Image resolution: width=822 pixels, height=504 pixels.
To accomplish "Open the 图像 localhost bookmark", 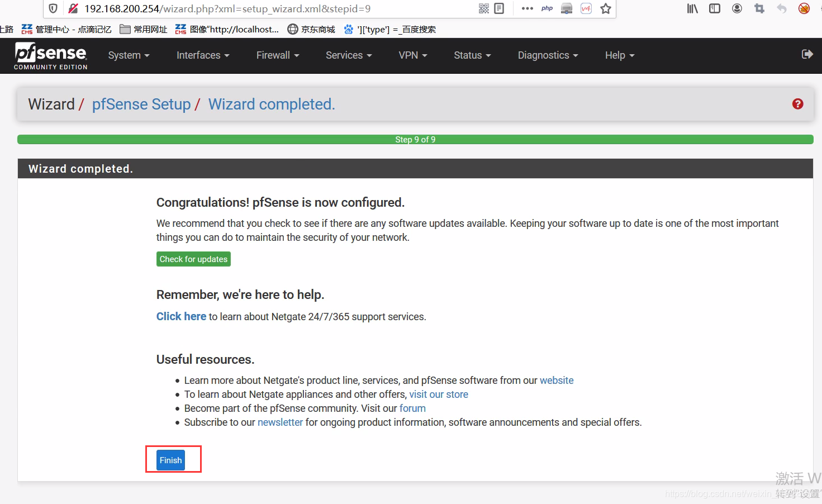I will pyautogui.click(x=227, y=29).
